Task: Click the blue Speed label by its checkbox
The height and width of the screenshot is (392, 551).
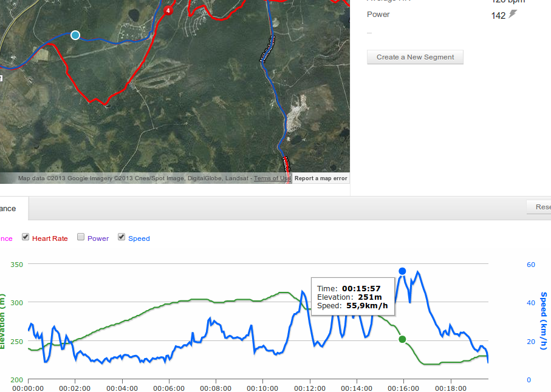Action: click(x=139, y=238)
